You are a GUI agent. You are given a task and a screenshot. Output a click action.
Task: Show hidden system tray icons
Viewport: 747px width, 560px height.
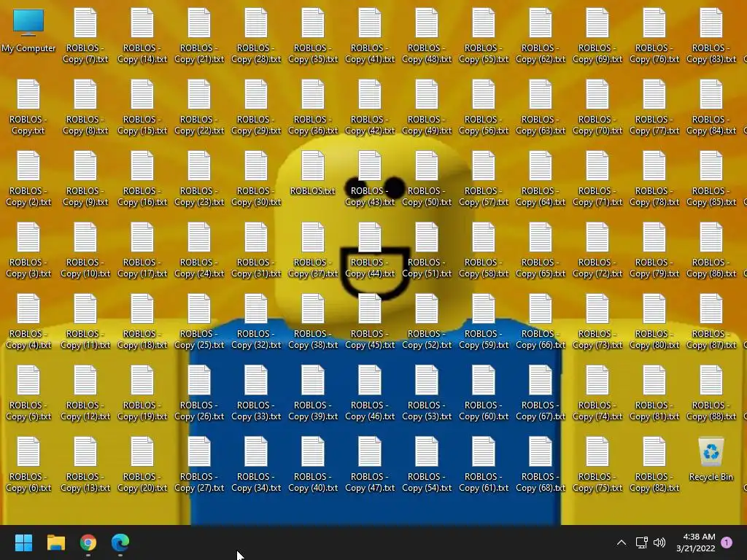click(622, 542)
